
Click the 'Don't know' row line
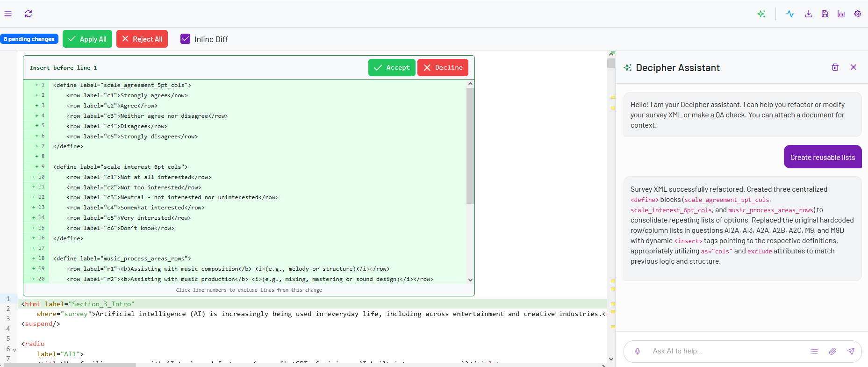(x=121, y=228)
